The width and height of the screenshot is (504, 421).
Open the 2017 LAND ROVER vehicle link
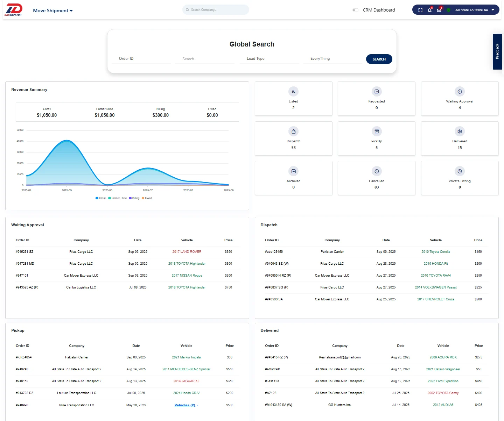[187, 251]
